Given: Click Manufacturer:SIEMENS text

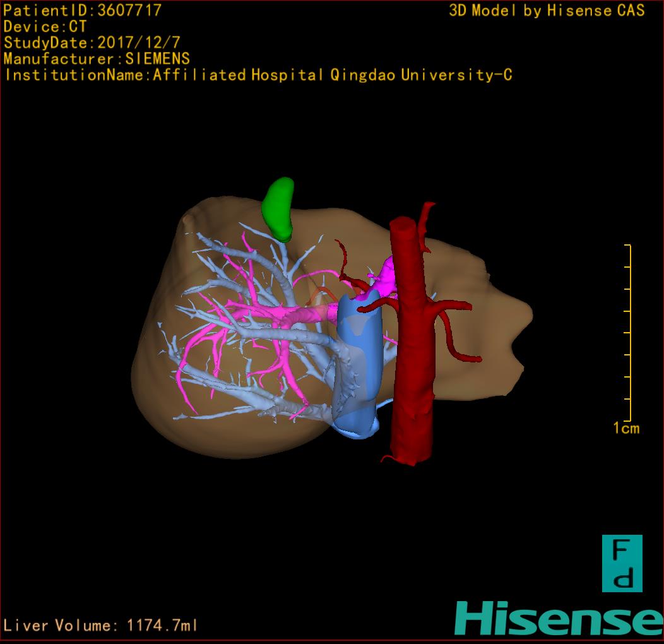Looking at the screenshot, I should tap(97, 59).
